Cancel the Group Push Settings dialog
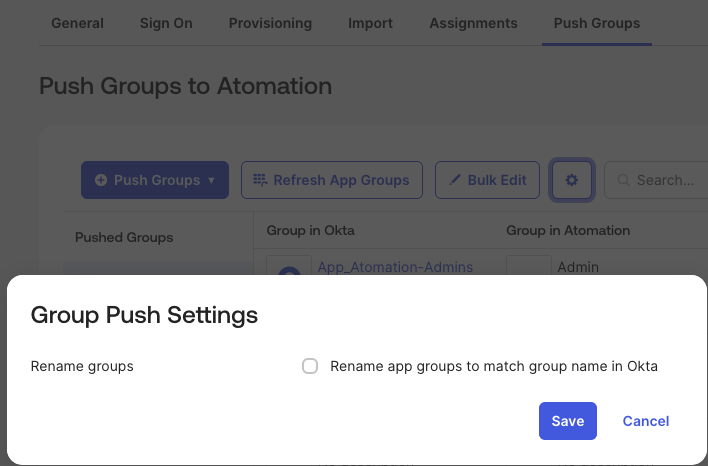 pyautogui.click(x=646, y=421)
